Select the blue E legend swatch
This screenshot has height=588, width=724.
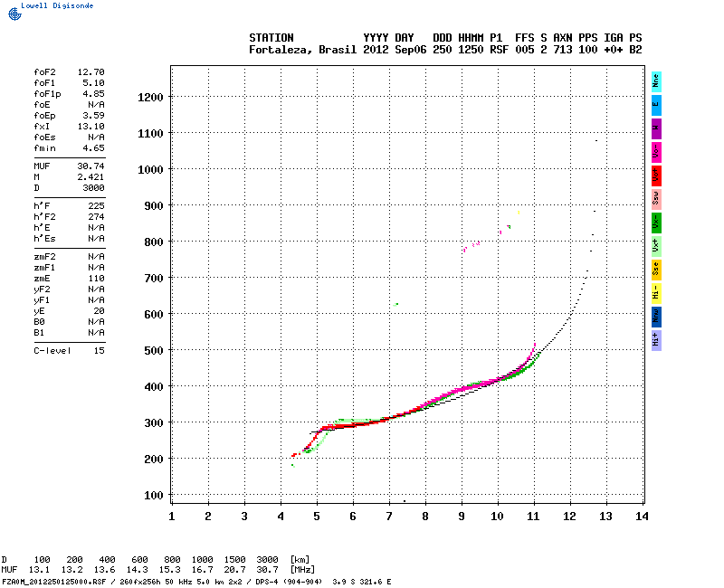(656, 105)
